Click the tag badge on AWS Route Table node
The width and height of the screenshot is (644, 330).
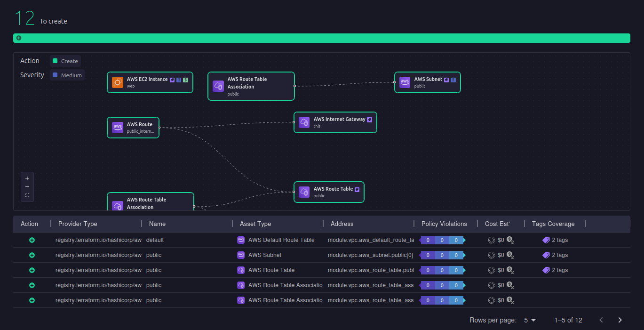pos(357,189)
